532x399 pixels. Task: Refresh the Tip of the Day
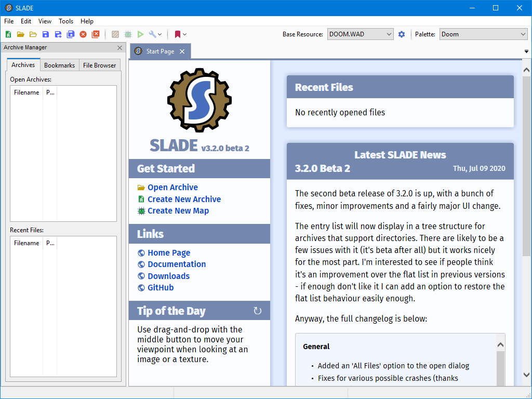click(x=258, y=311)
